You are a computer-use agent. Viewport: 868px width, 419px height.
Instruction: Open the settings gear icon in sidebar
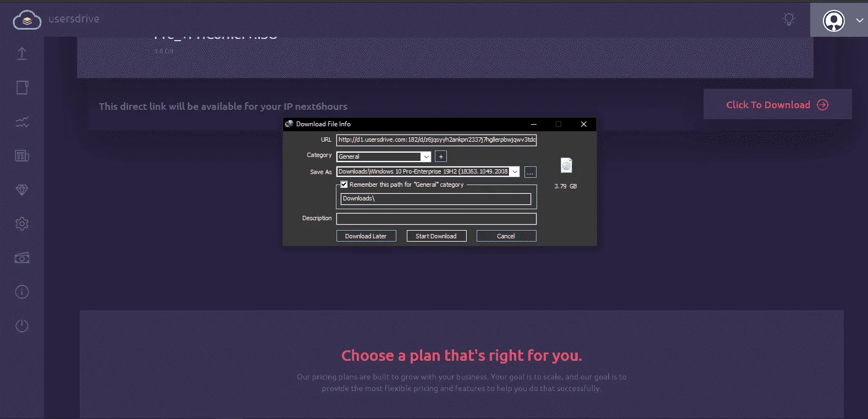point(22,224)
